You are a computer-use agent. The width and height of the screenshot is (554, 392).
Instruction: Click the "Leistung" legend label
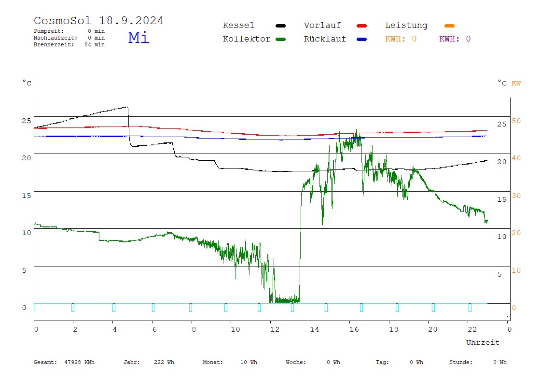pos(406,26)
